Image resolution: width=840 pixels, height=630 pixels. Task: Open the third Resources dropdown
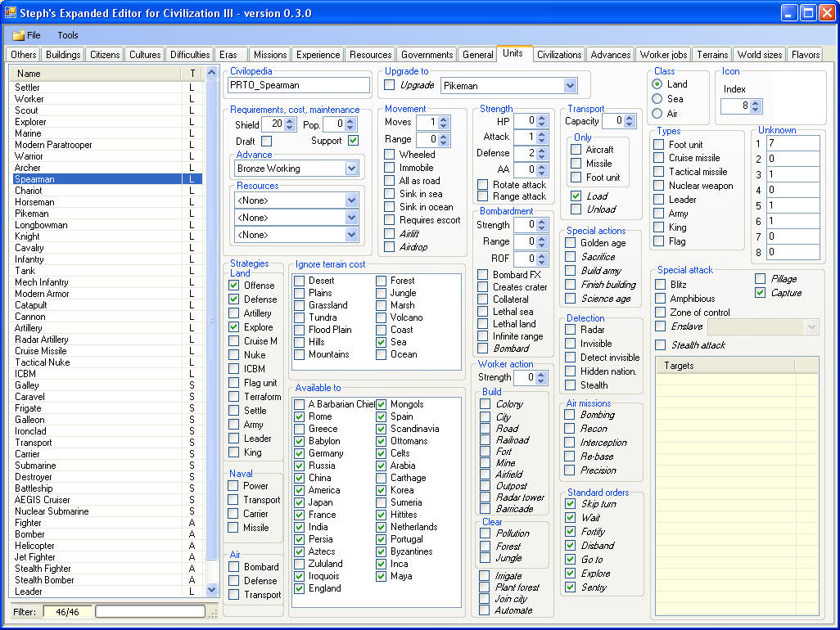pyautogui.click(x=351, y=235)
